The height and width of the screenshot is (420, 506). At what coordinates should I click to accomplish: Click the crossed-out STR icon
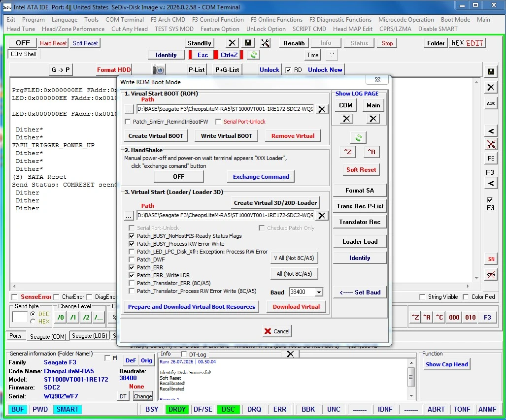pyautogui.click(x=491, y=275)
